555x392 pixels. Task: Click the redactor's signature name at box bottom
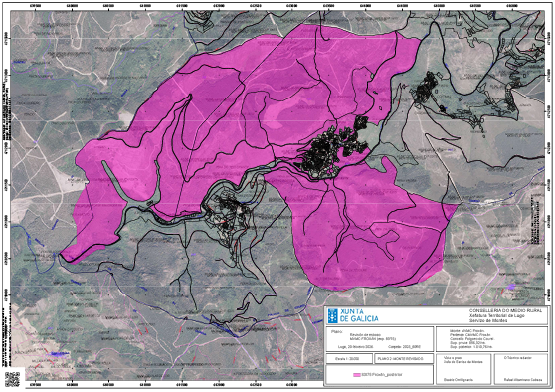point(523,380)
